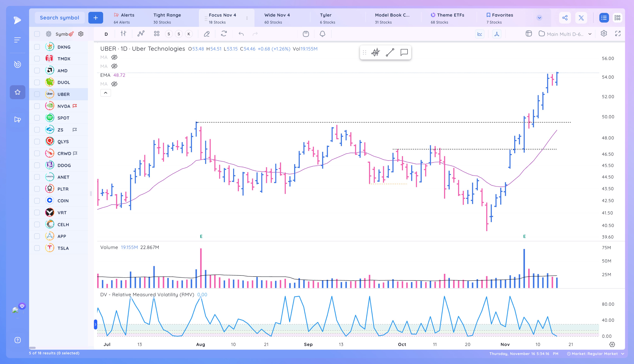Open the Wide Nov 4 watchlist tab
This screenshot has height=364, width=634.
pos(277,18)
